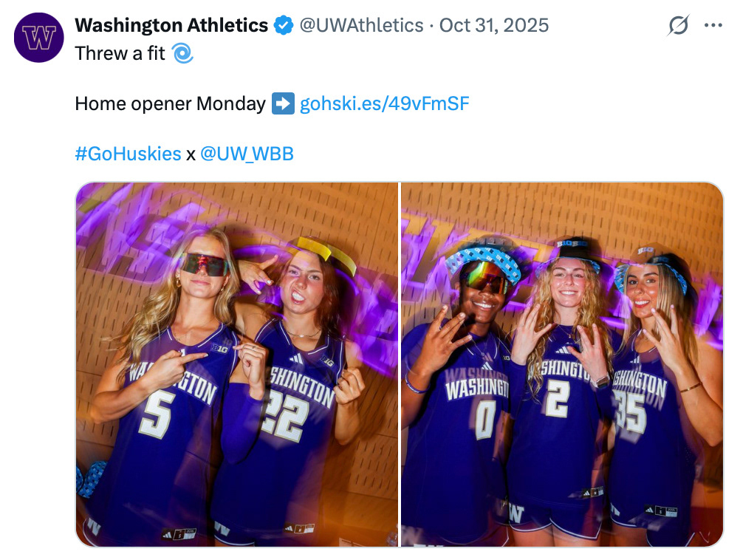Image resolution: width=740 pixels, height=560 pixels.
Task: Open the left photo of two players
Action: click(x=236, y=364)
